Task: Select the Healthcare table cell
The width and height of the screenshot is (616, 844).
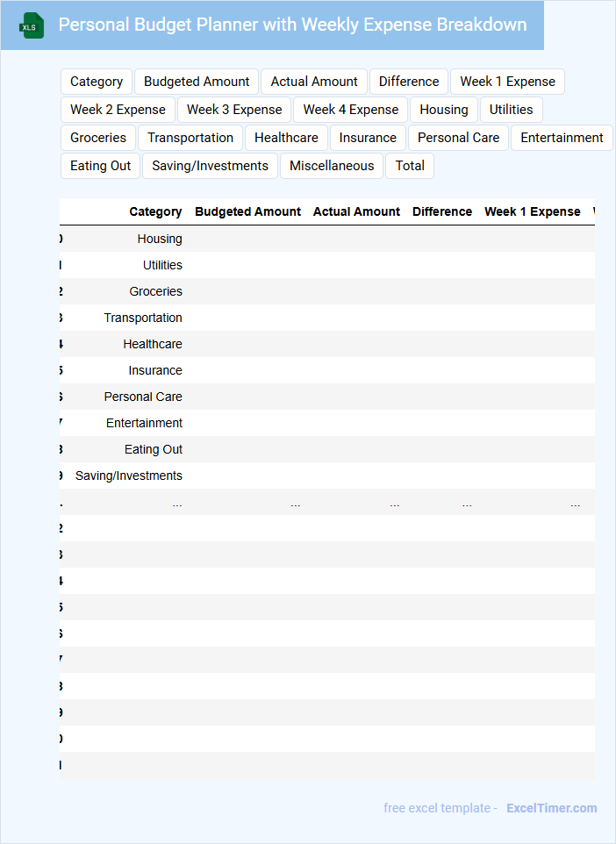Action: pyautogui.click(x=153, y=345)
